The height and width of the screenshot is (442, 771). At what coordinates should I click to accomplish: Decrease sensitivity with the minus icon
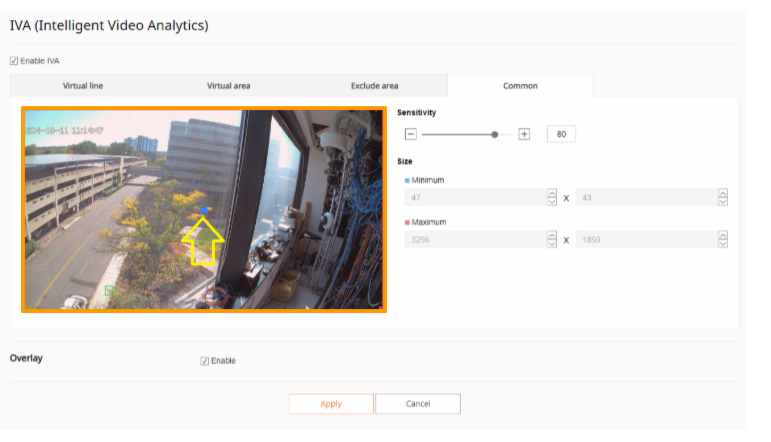(411, 134)
